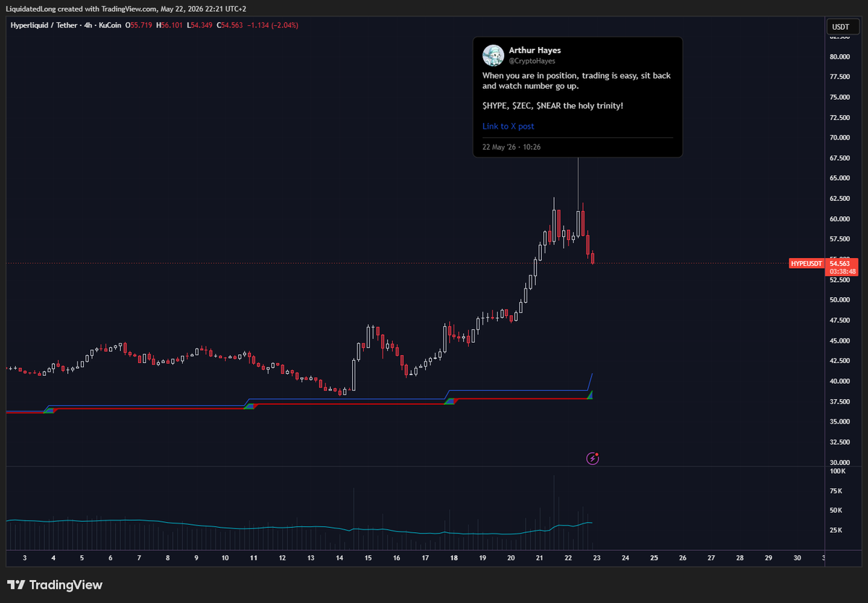Click the 32.500 price axis label
Screen dimensions: 868x603
[x=839, y=442]
